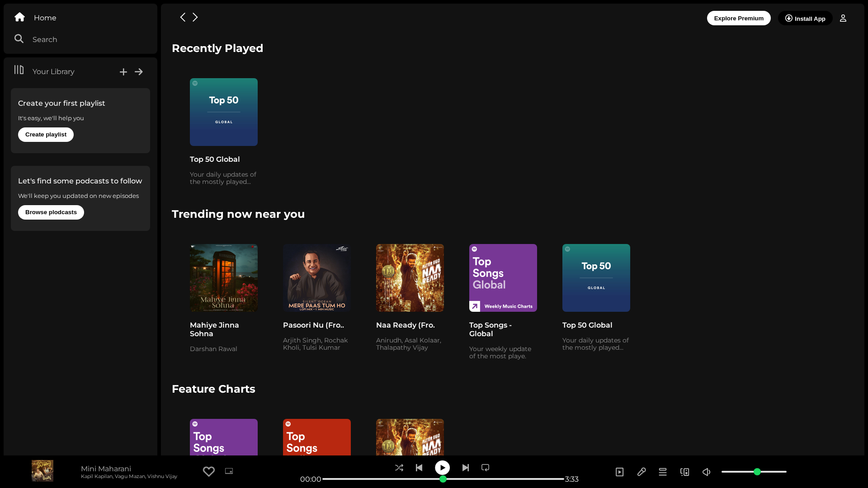Open picture-in-picture mini player icon
This screenshot has height=488, width=868.
[x=229, y=471]
